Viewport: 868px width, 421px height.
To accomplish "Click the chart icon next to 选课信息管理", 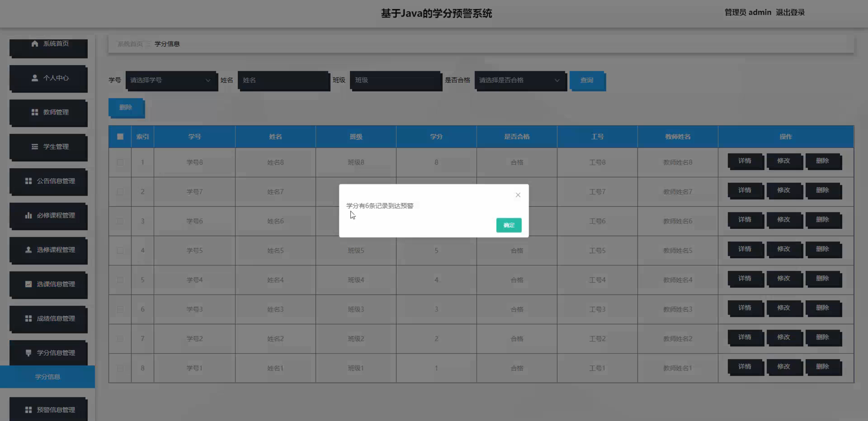I will click(x=28, y=284).
